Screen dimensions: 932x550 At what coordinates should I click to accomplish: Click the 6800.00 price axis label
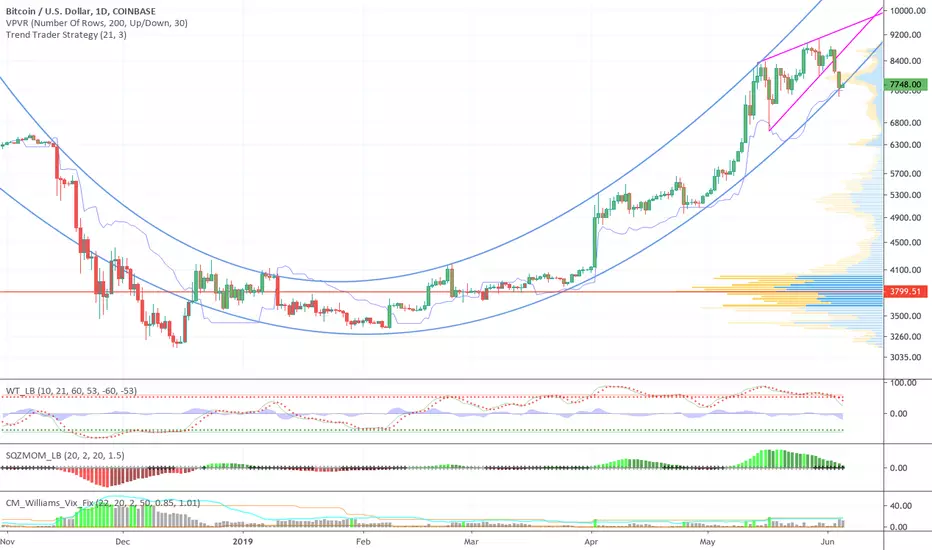(x=906, y=123)
